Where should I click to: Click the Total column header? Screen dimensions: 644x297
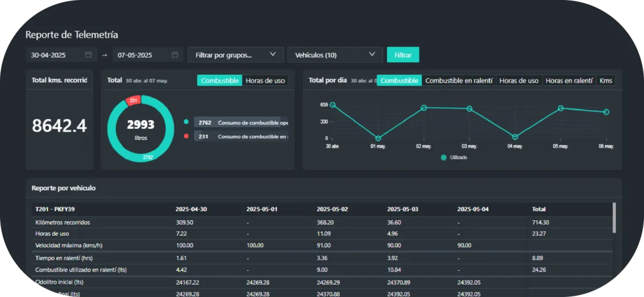(x=539, y=209)
